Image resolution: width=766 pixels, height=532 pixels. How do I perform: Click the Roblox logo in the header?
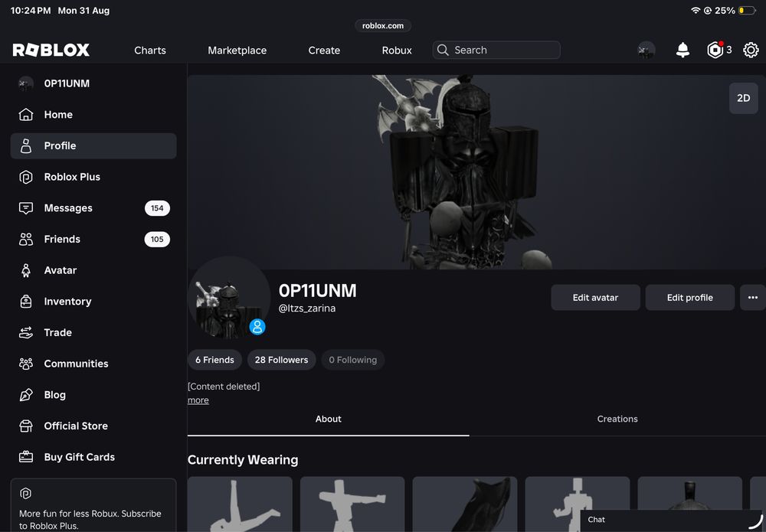51,50
